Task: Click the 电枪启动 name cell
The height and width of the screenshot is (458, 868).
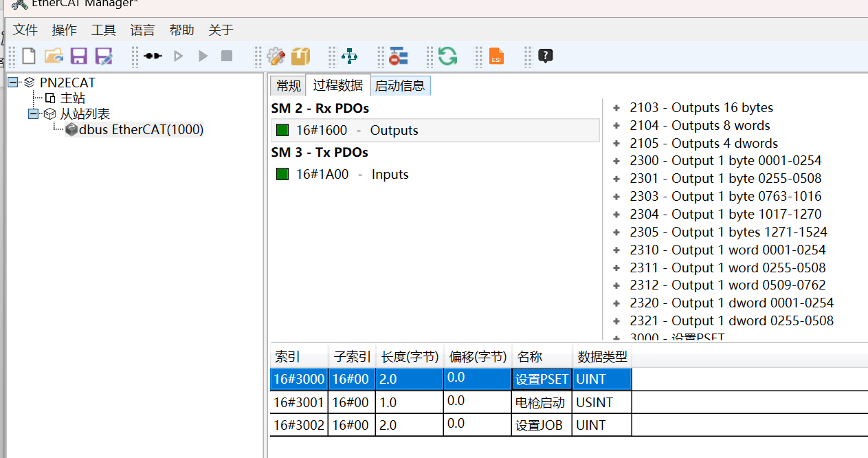Action: tap(542, 402)
